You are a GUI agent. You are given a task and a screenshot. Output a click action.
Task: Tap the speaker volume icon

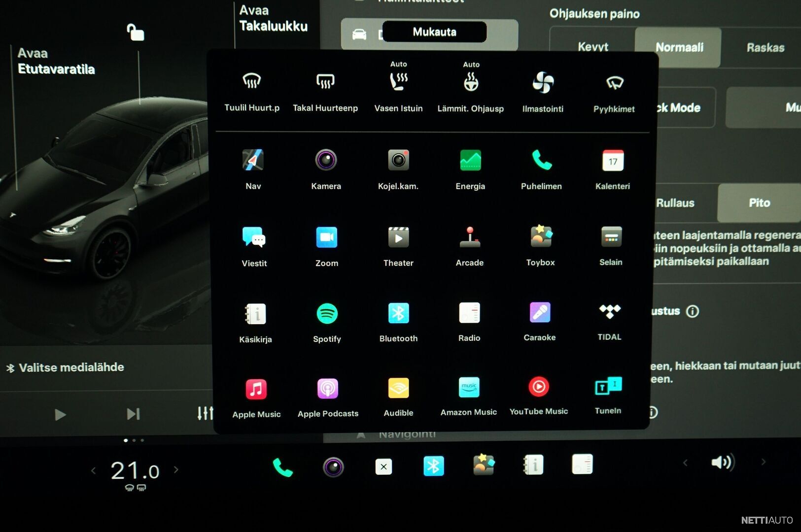[723, 462]
